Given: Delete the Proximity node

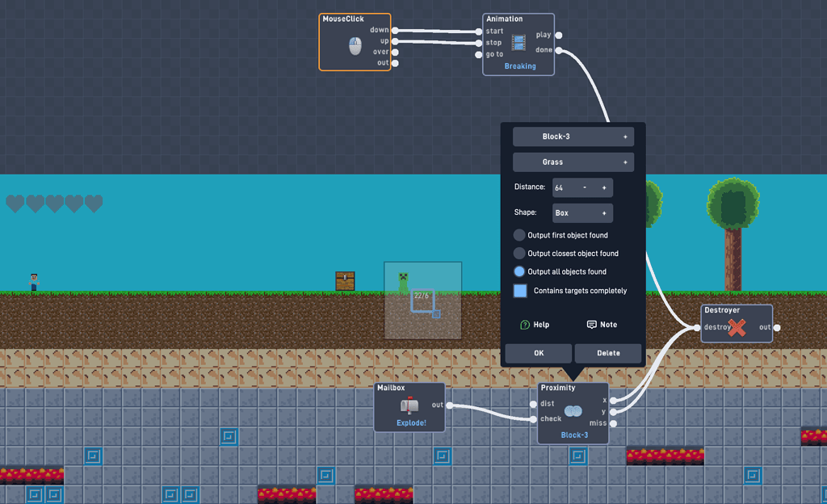Looking at the screenshot, I should coord(607,353).
